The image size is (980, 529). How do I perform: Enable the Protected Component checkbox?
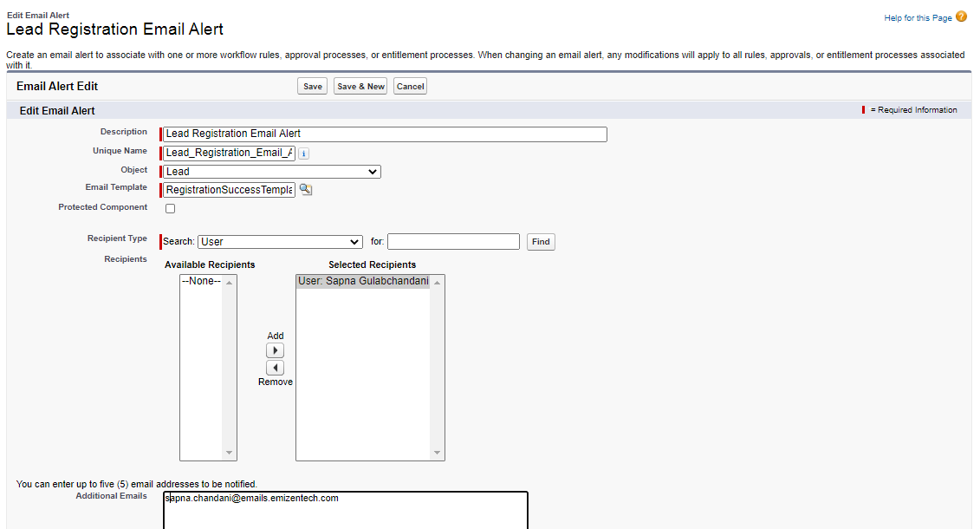pyautogui.click(x=170, y=208)
